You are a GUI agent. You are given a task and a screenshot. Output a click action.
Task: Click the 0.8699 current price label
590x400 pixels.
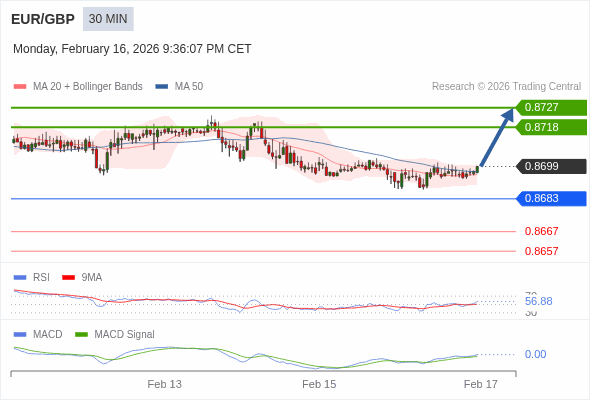coord(551,166)
